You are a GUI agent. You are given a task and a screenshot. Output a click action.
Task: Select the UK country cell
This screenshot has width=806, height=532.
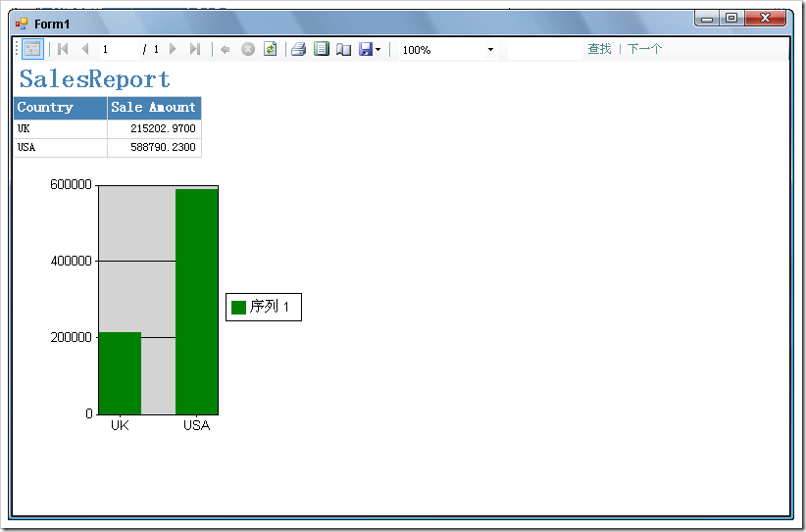[x=61, y=129]
